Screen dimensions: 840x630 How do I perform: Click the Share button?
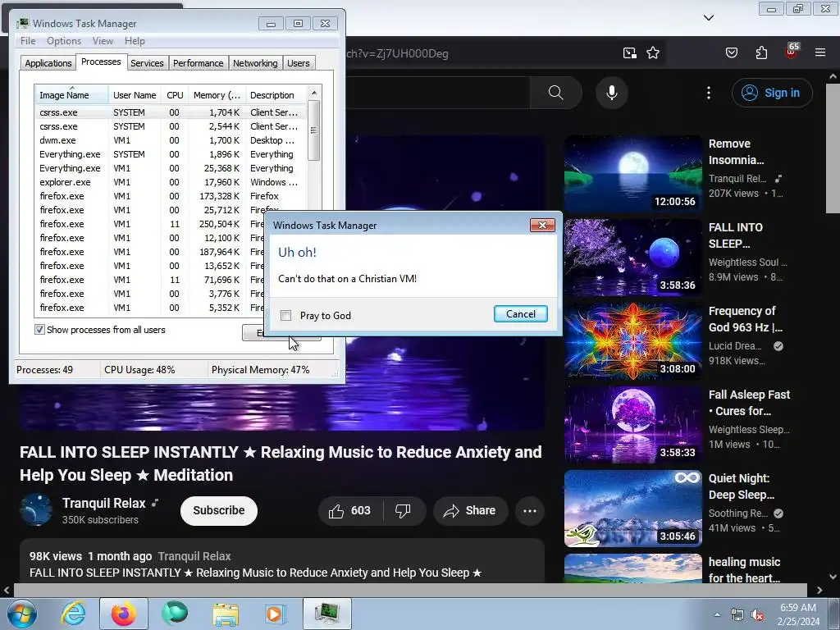tap(469, 510)
